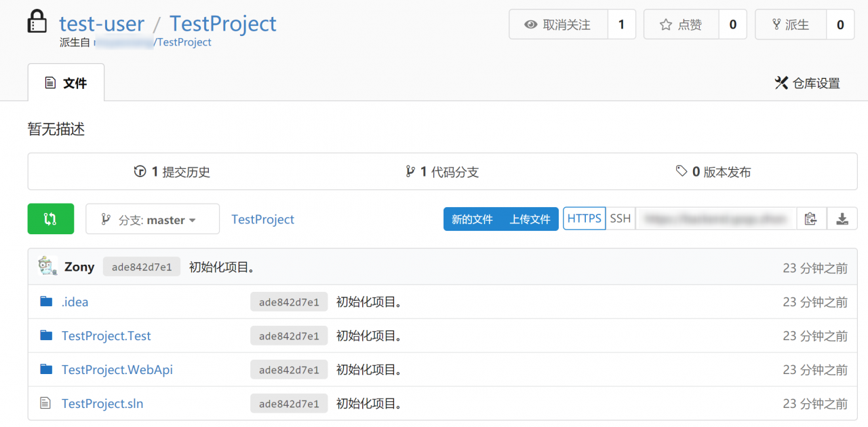View the 1 提交历史 commit history
Screen dimensions: 868x427
[x=172, y=172]
